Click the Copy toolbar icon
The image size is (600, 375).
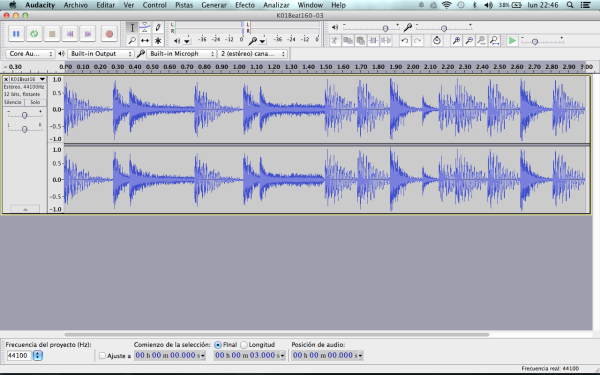(348, 41)
